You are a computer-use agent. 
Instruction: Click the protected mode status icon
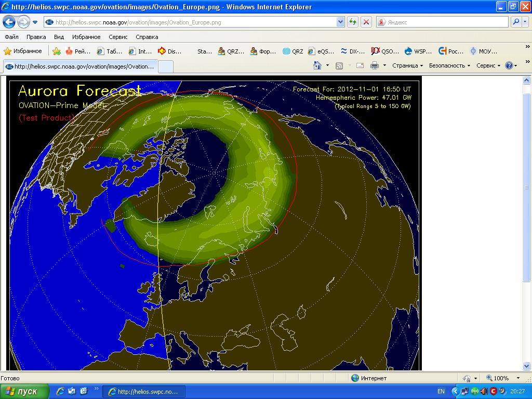[467, 378]
